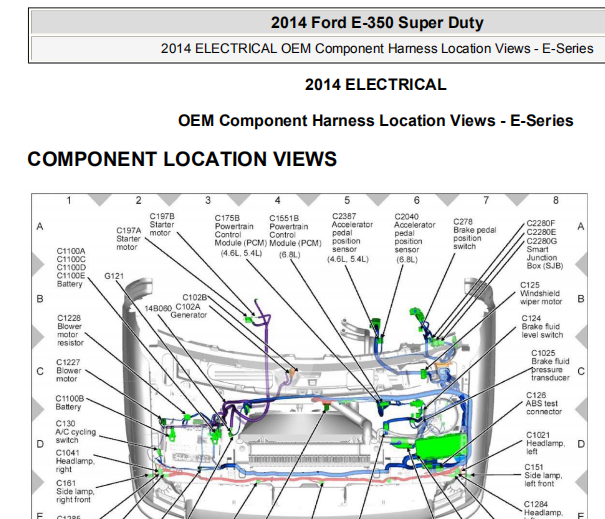Click grid column number '8' at top
Image resolution: width=605 pixels, height=519 pixels.
tap(556, 200)
